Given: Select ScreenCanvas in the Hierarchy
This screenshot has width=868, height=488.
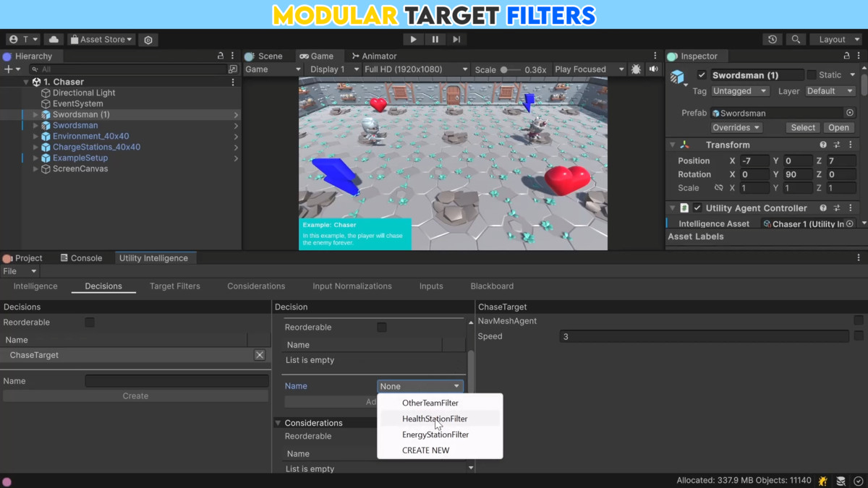Looking at the screenshot, I should pos(80,169).
